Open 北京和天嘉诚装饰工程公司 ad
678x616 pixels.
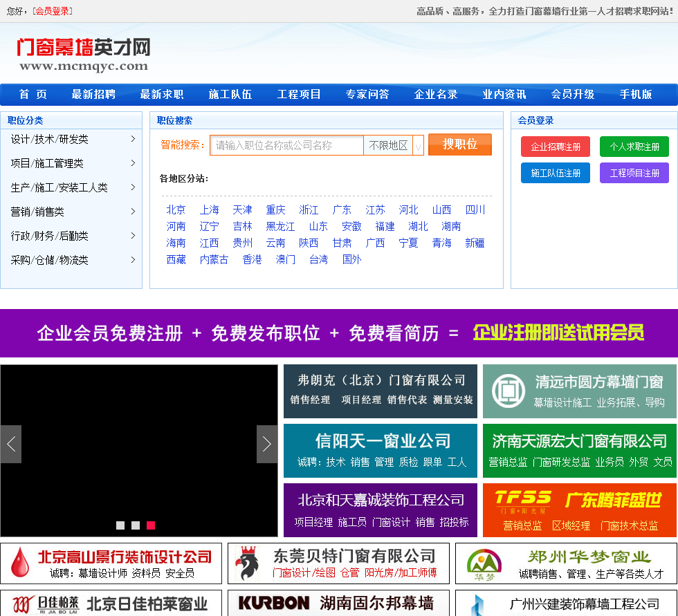(x=381, y=510)
